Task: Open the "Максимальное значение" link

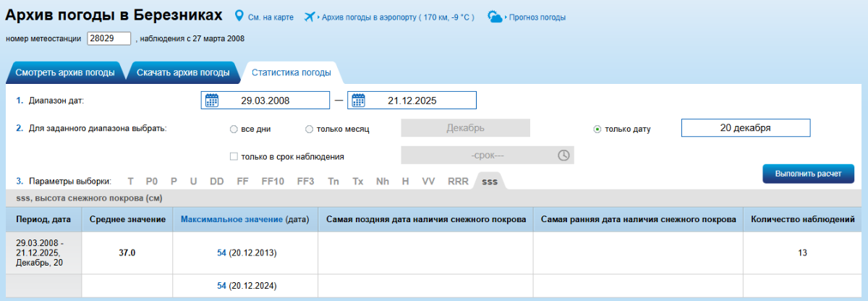Action: click(231, 219)
